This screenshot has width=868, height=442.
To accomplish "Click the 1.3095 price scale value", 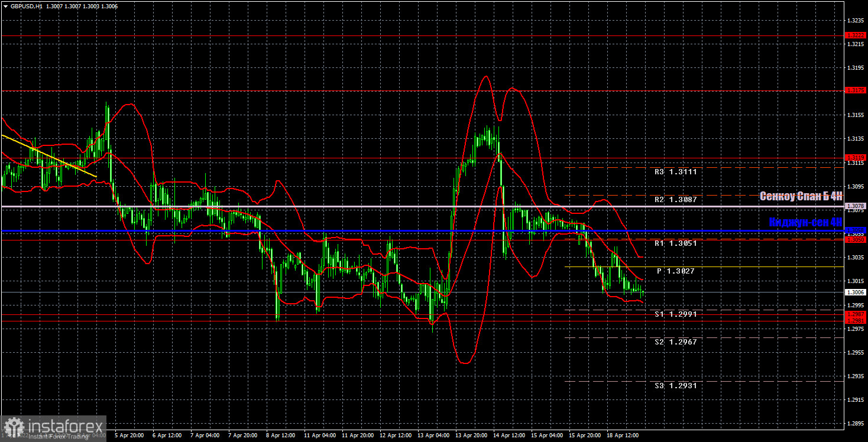I will 856,186.
